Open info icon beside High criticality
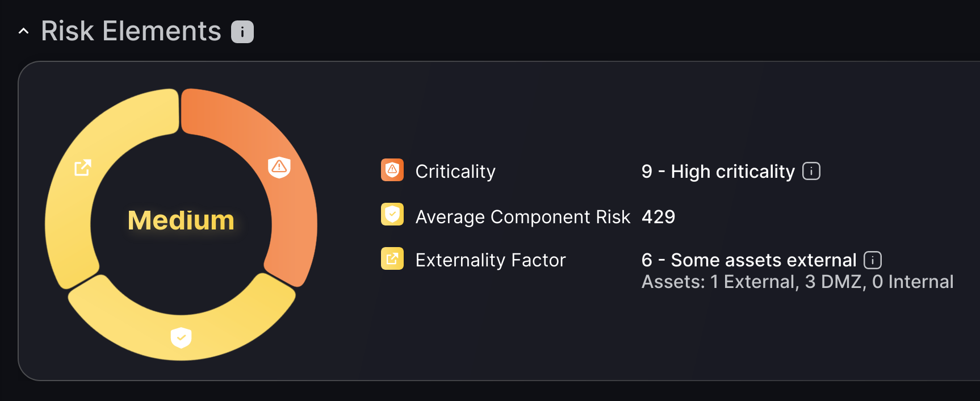The height and width of the screenshot is (401, 980). 811,171
